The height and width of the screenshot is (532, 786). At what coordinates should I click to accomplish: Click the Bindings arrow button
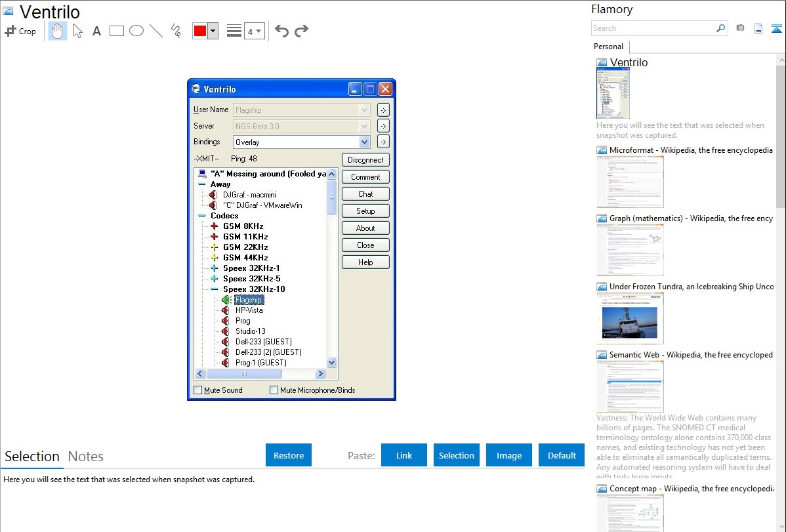(383, 142)
